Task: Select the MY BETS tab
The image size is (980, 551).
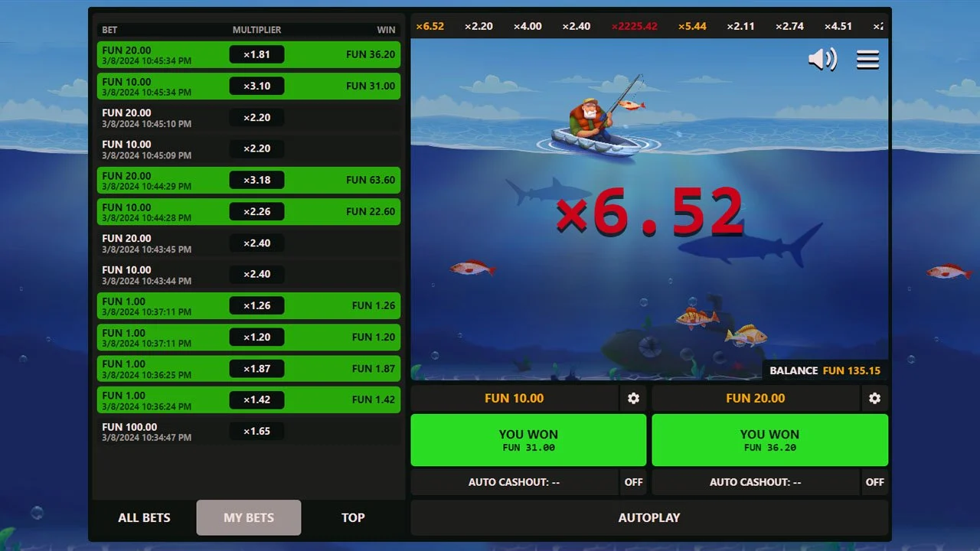Action: point(249,517)
